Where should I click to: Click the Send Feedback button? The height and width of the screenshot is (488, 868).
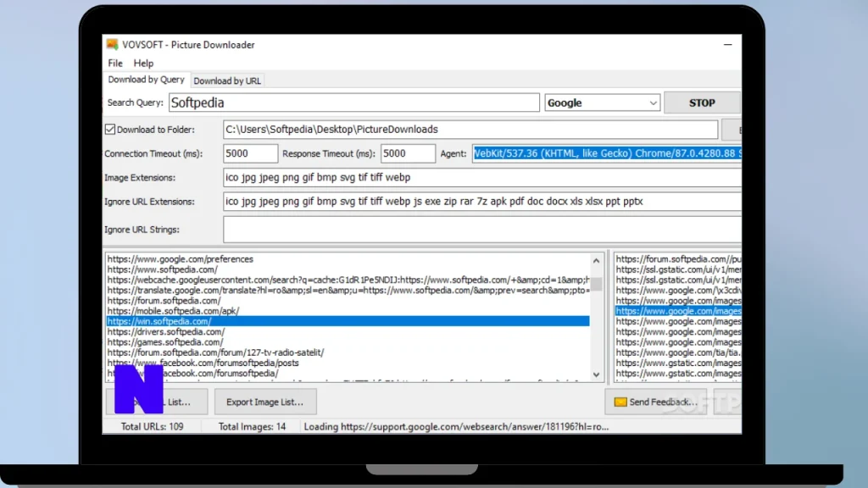[655, 402]
